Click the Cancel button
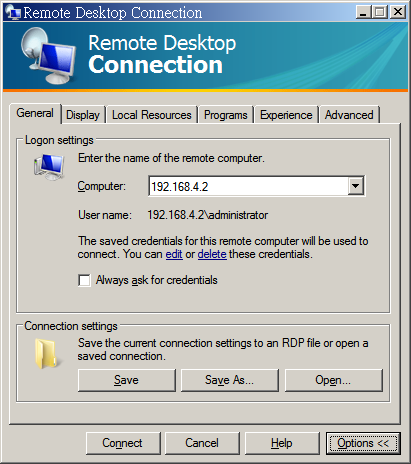 pyautogui.click(x=202, y=443)
